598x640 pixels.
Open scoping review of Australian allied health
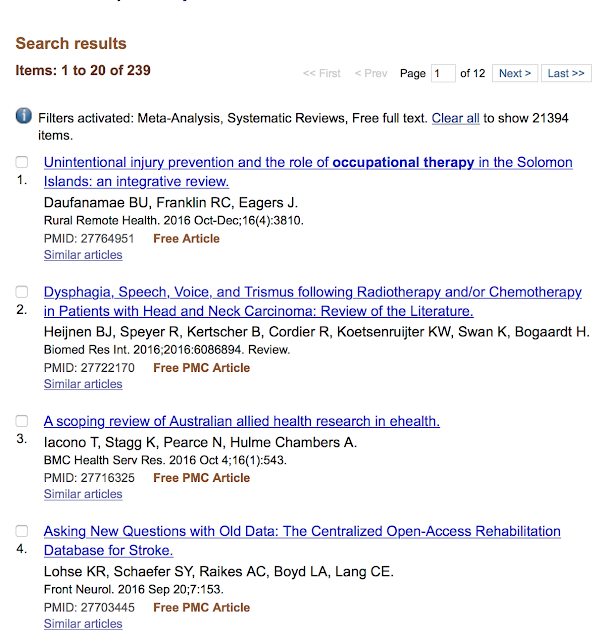pyautogui.click(x=242, y=421)
